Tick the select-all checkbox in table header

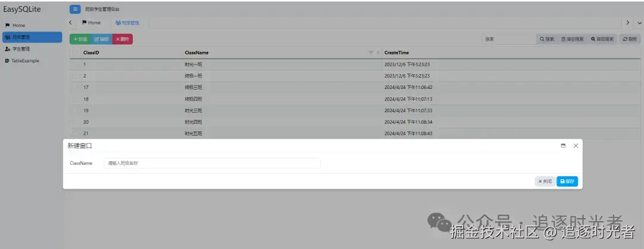[75, 53]
